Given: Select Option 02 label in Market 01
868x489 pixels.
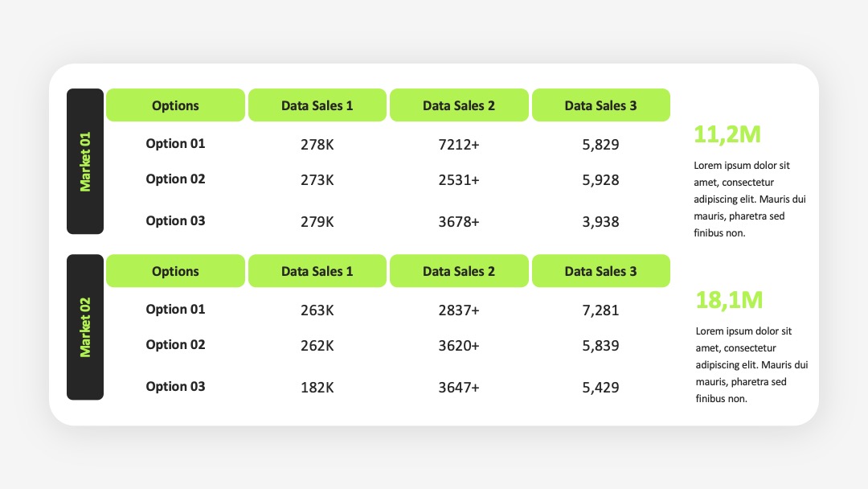Looking at the screenshot, I should coord(175,179).
